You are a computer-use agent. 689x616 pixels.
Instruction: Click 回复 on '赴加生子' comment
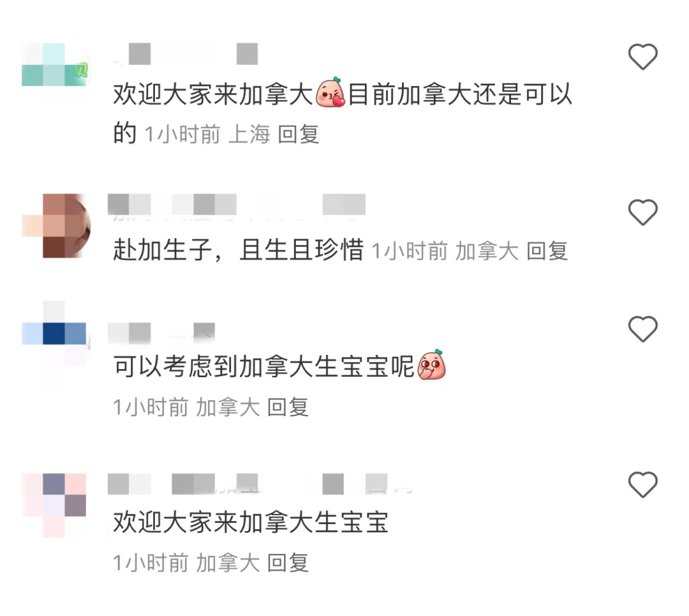coord(547,251)
